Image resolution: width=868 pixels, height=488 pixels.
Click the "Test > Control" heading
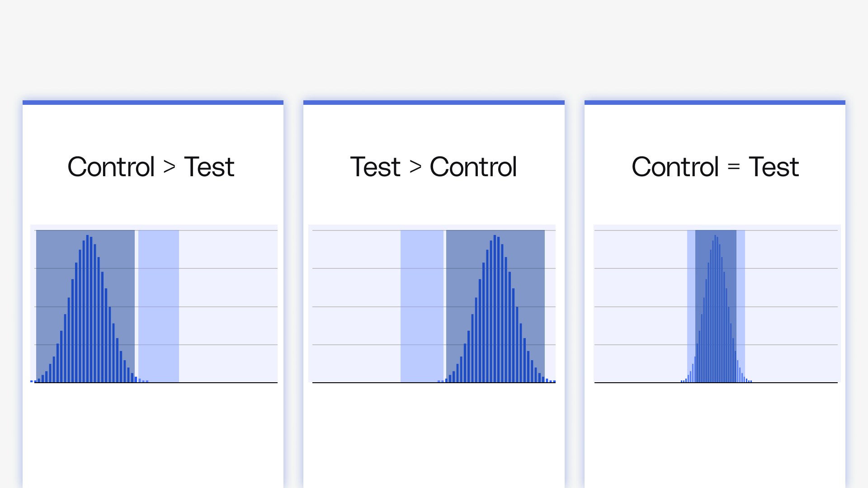coord(433,167)
